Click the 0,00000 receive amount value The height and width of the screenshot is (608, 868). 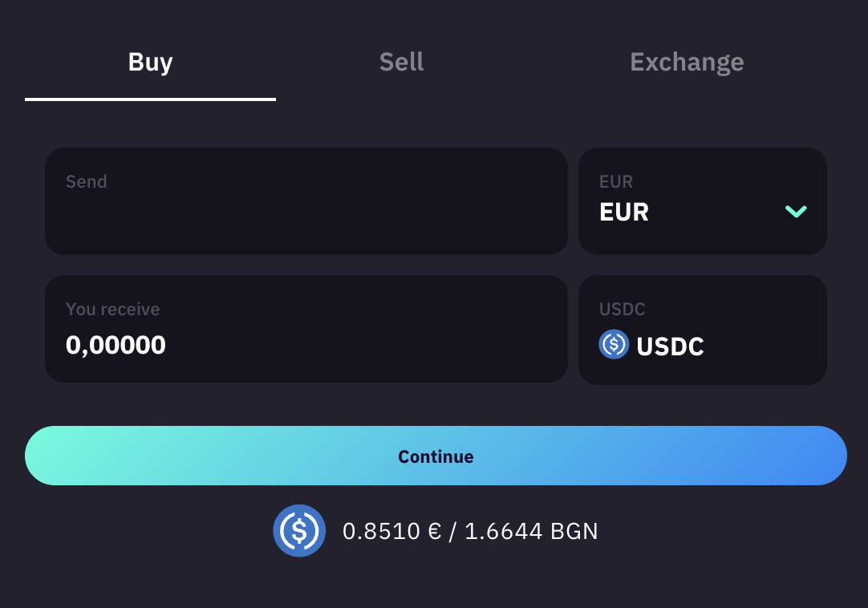[x=116, y=345]
